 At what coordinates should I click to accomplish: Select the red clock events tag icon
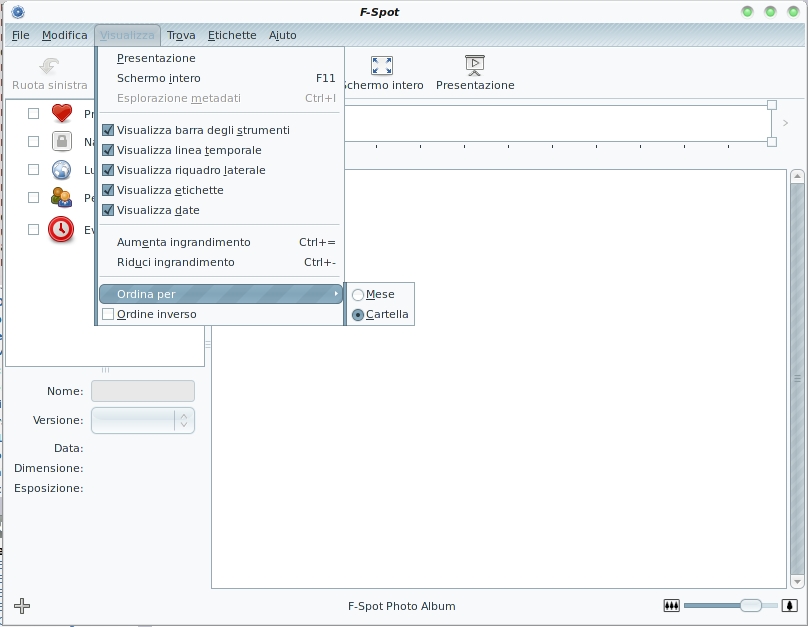coord(61,229)
